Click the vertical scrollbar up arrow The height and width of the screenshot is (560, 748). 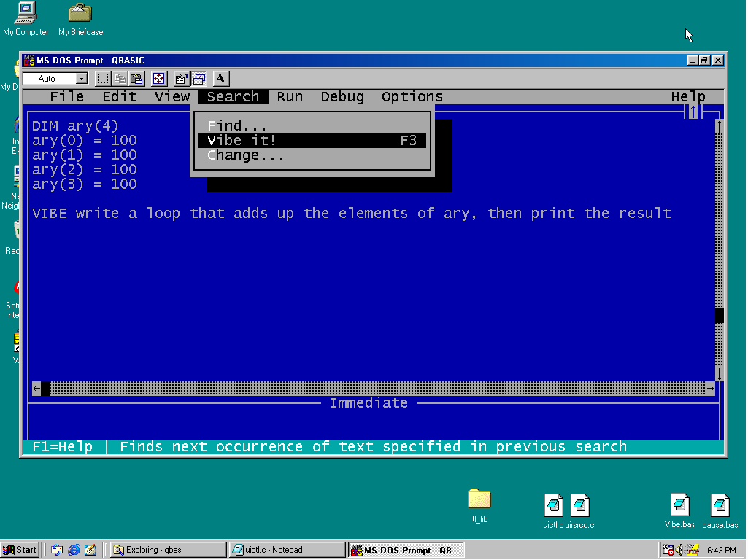point(720,126)
